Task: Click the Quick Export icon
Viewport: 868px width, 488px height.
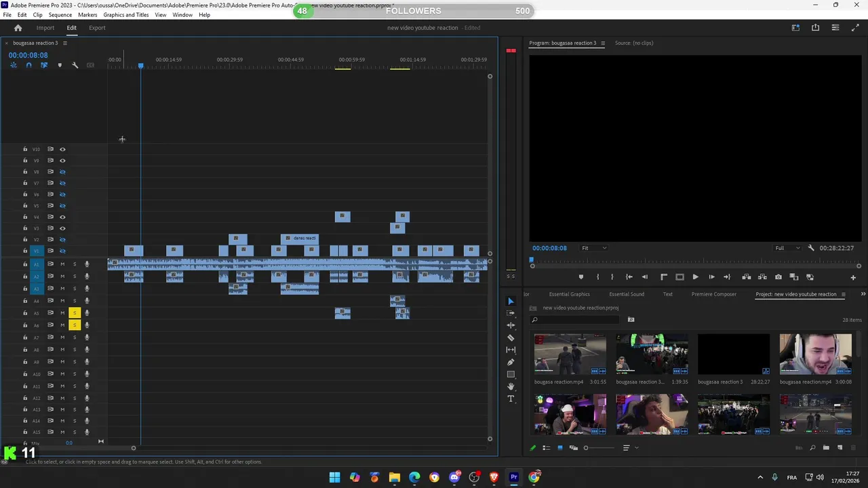Action: 815,28
